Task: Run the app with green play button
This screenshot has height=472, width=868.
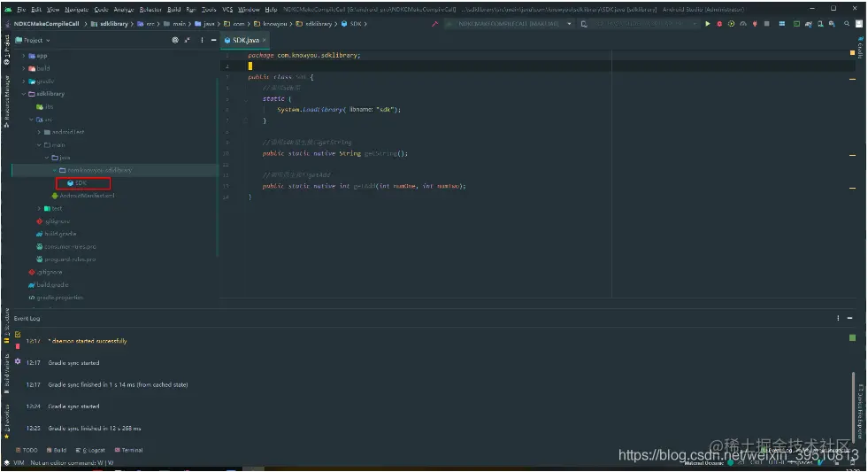Action: [x=708, y=24]
